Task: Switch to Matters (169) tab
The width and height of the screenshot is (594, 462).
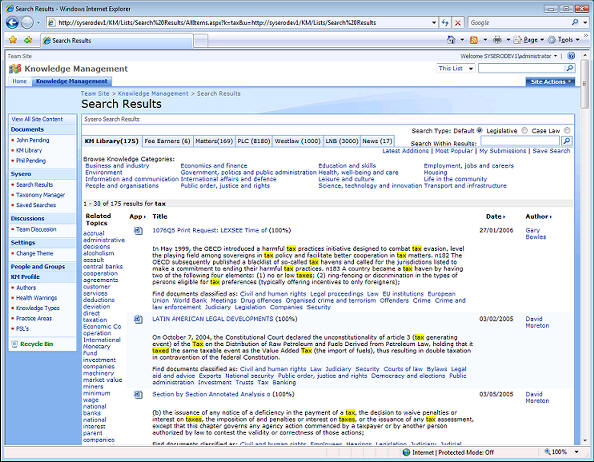Action: [x=214, y=141]
